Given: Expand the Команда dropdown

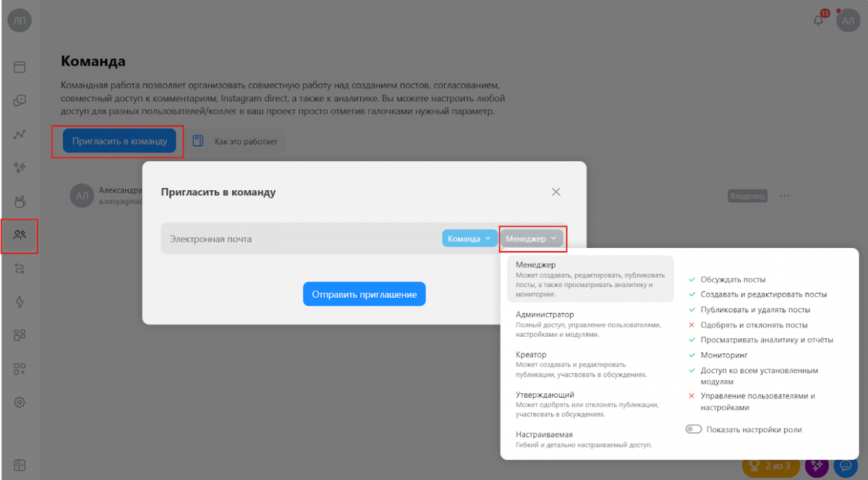Looking at the screenshot, I should tap(469, 239).
